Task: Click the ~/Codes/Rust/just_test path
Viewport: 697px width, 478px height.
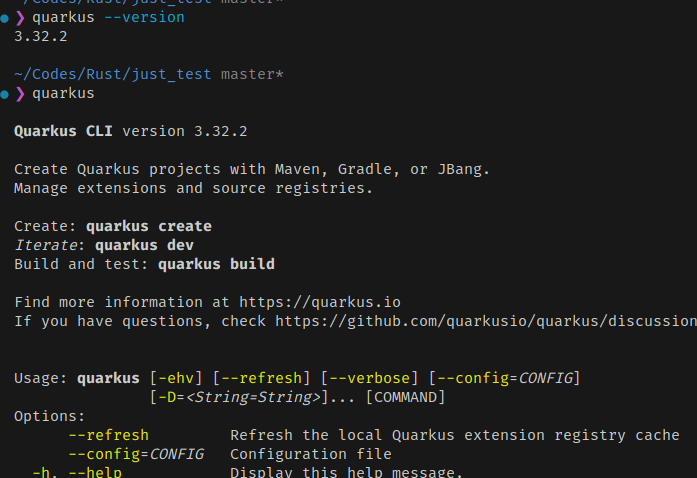Action: [x=112, y=74]
